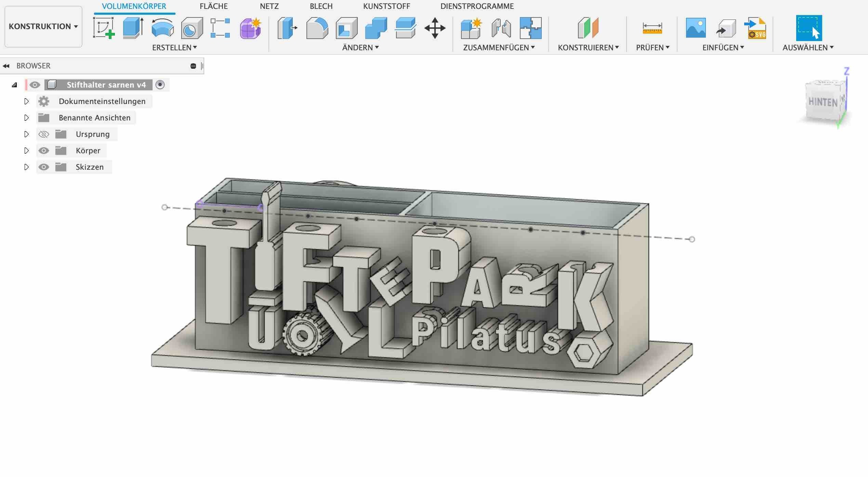Select the Extrude tool icon
Image resolution: width=868 pixels, height=477 pixels.
(x=133, y=28)
